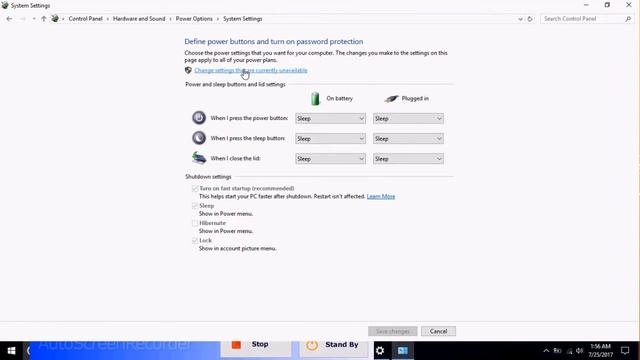
Task: Toggle Hibernate in Power menu checkbox
Action: pyautogui.click(x=195, y=223)
